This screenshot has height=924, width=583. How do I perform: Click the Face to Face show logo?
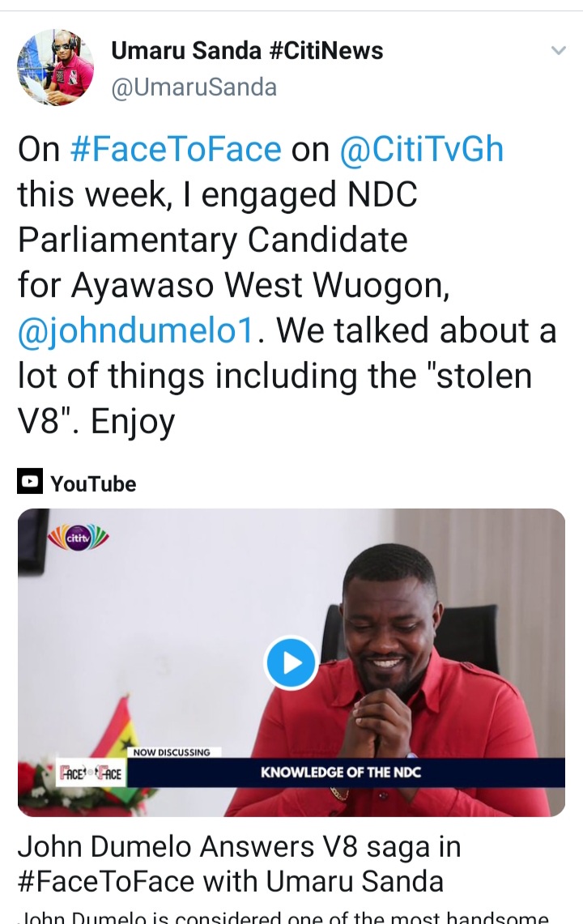click(x=91, y=773)
